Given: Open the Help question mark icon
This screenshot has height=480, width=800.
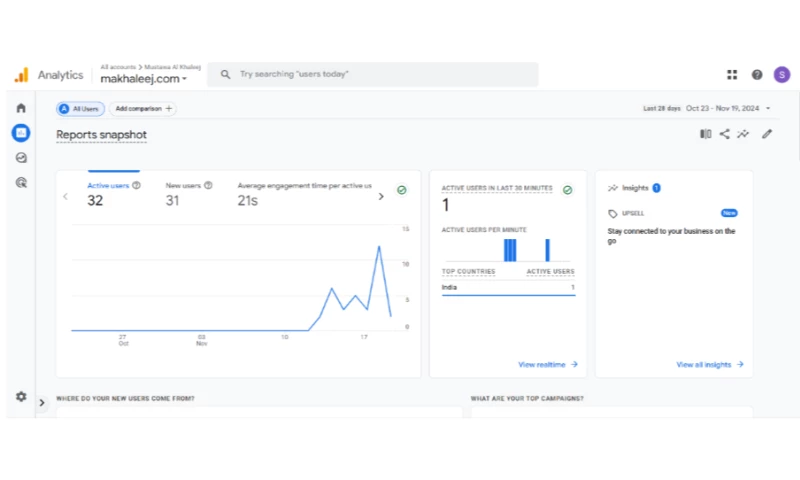Looking at the screenshot, I should click(x=757, y=75).
